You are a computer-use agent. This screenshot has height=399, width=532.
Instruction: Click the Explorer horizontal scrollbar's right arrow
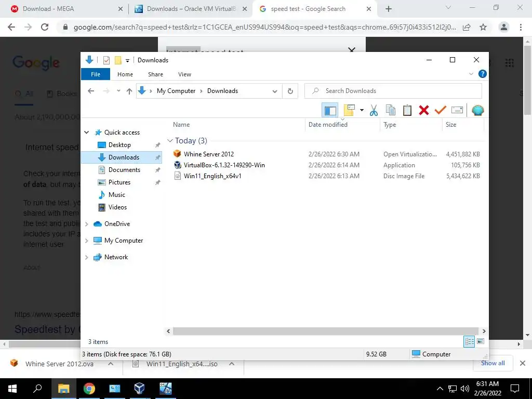point(484,331)
